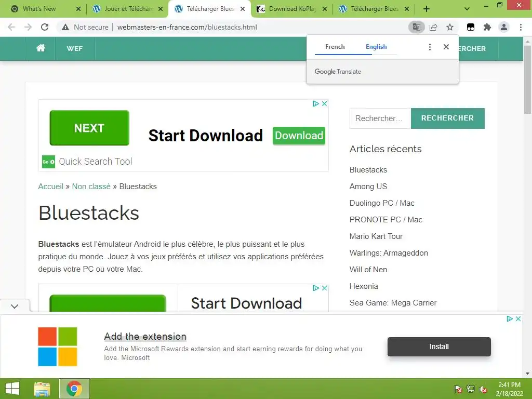This screenshot has width=532, height=399.
Task: Open File Explorer from taskbar
Action: 42,389
